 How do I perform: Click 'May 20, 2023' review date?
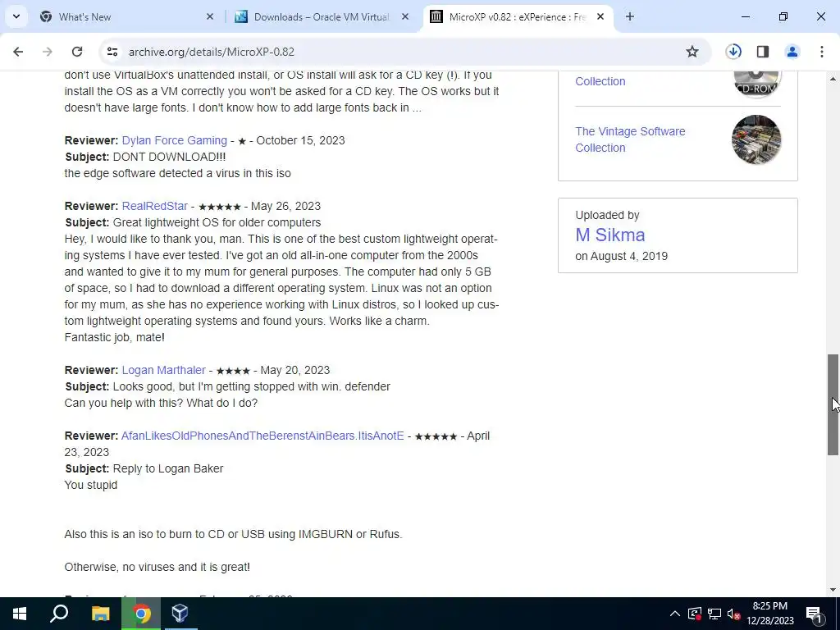click(x=295, y=370)
